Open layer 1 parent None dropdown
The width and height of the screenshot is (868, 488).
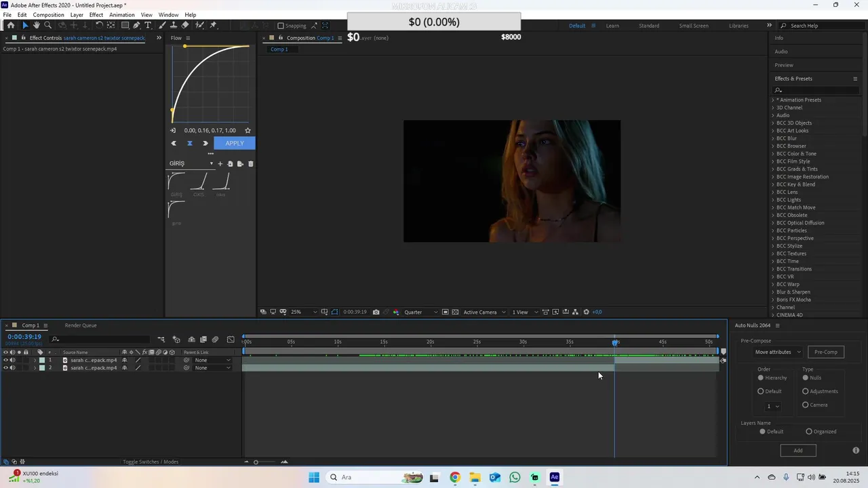tap(212, 360)
